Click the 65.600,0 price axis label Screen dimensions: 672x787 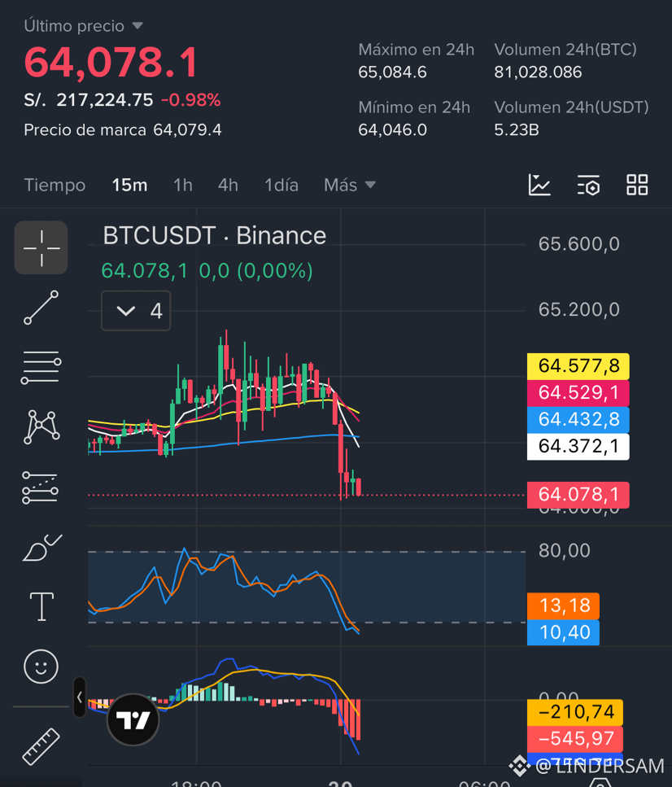pos(578,244)
